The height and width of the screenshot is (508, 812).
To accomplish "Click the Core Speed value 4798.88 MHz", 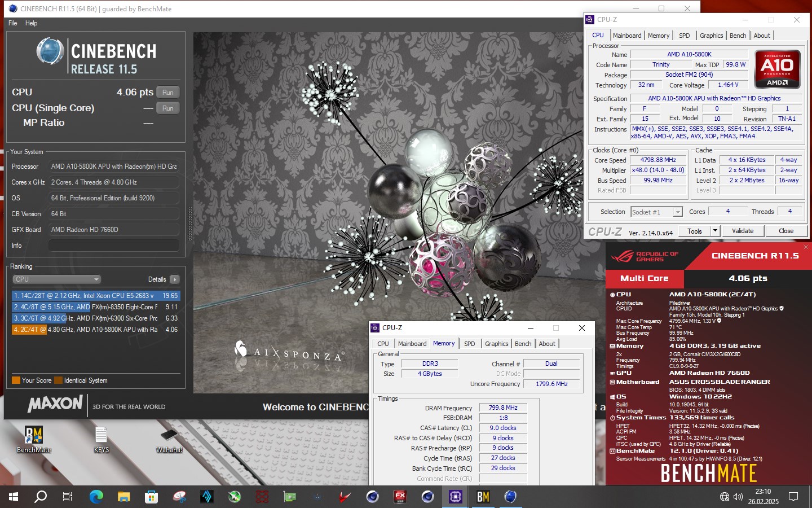I will point(658,160).
